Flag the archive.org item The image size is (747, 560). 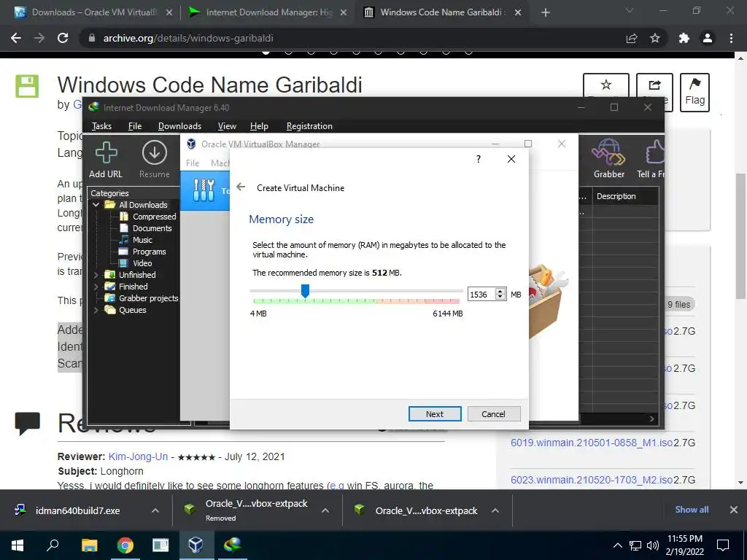pos(694,92)
